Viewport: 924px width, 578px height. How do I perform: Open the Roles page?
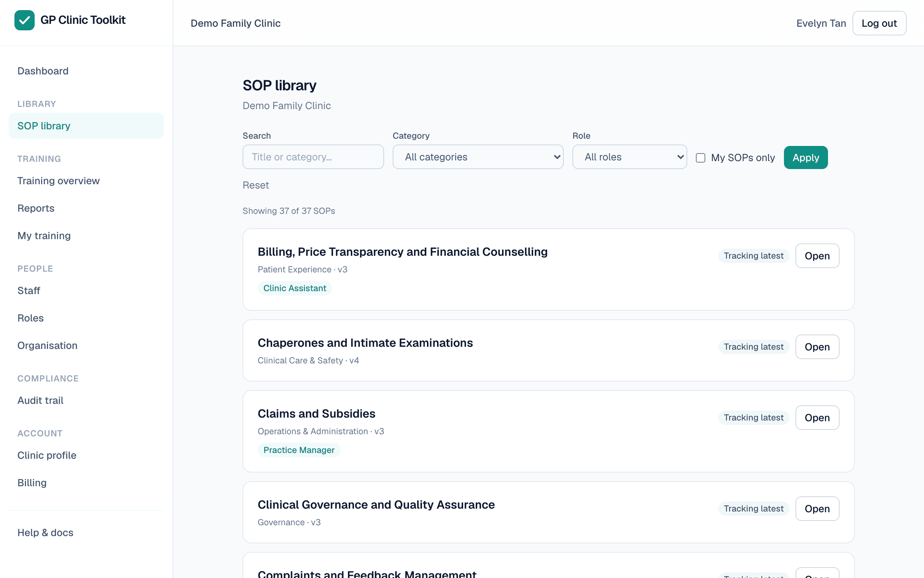point(86,318)
